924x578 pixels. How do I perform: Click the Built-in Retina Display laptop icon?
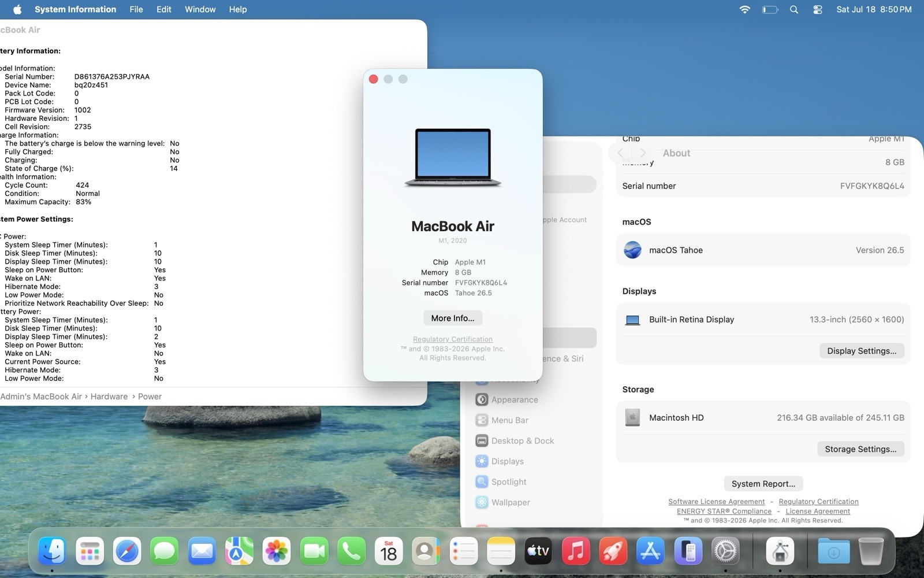[632, 320]
